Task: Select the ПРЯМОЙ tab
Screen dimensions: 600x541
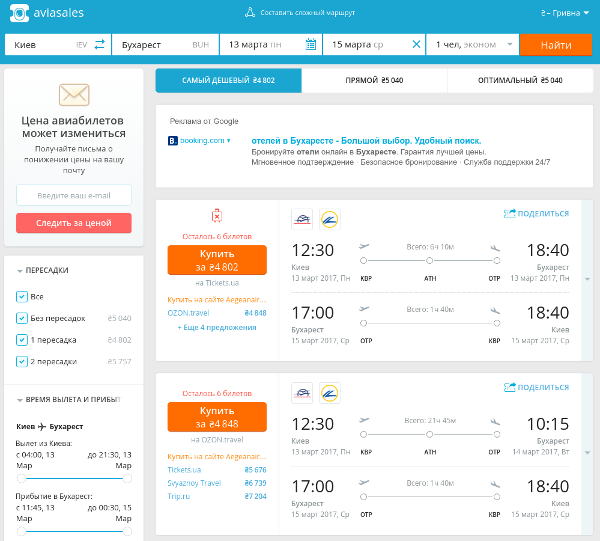Action: (374, 80)
